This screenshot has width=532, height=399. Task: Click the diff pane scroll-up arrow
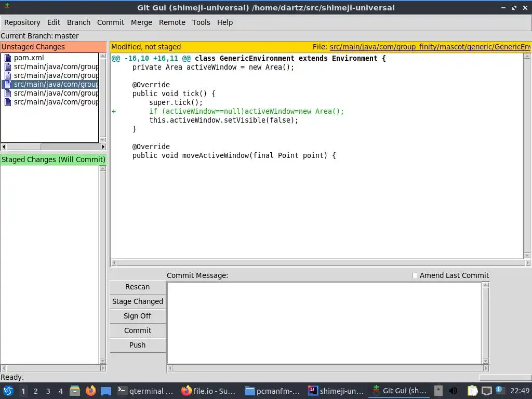point(527,56)
